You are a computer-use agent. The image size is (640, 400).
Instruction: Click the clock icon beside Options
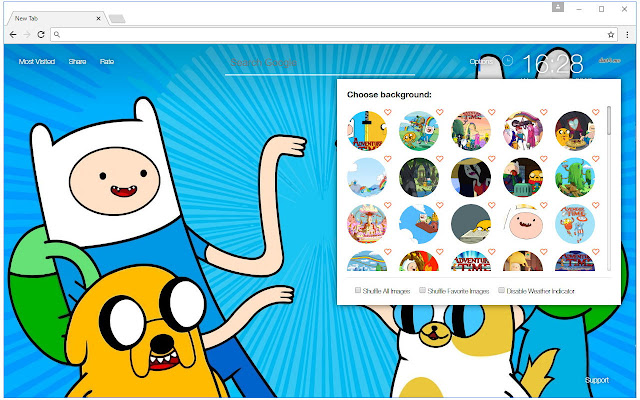tap(507, 61)
